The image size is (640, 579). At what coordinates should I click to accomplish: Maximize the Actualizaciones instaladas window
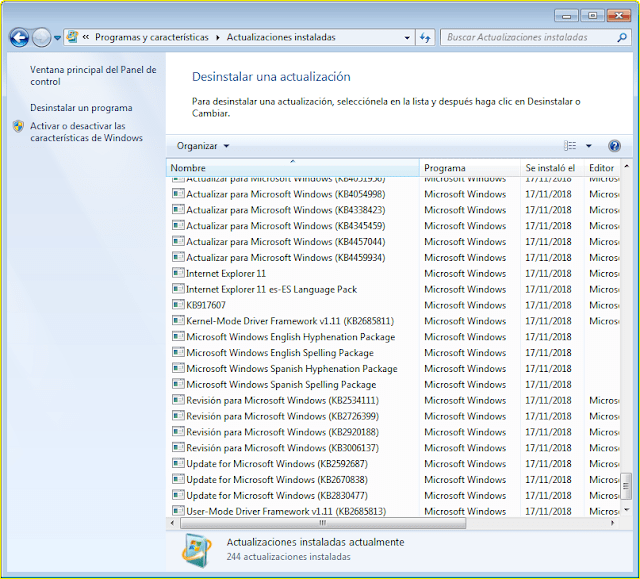(592, 16)
